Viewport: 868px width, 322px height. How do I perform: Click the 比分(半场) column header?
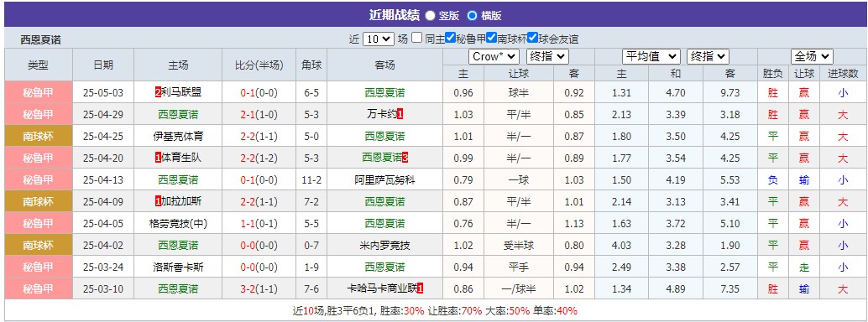tap(259, 65)
